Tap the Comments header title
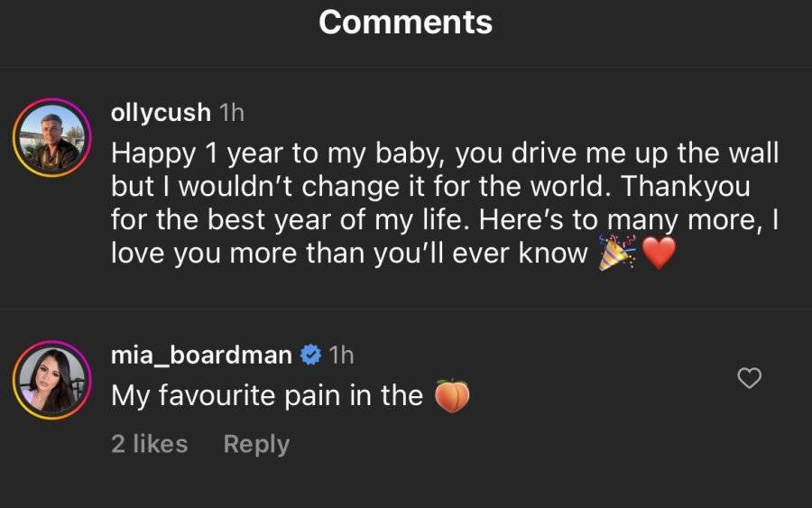 coord(405,23)
